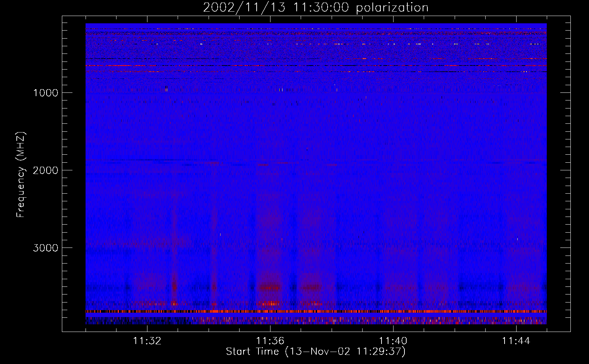Click the plot title '2002/11/13 11:30:00 polarization'
This screenshot has width=589, height=364.
pos(316,7)
